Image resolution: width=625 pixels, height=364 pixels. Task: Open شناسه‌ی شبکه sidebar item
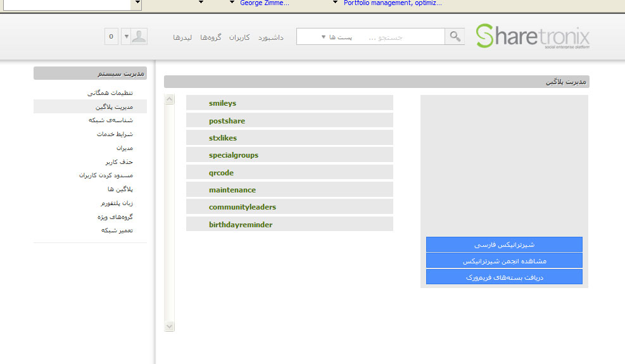[x=110, y=120]
